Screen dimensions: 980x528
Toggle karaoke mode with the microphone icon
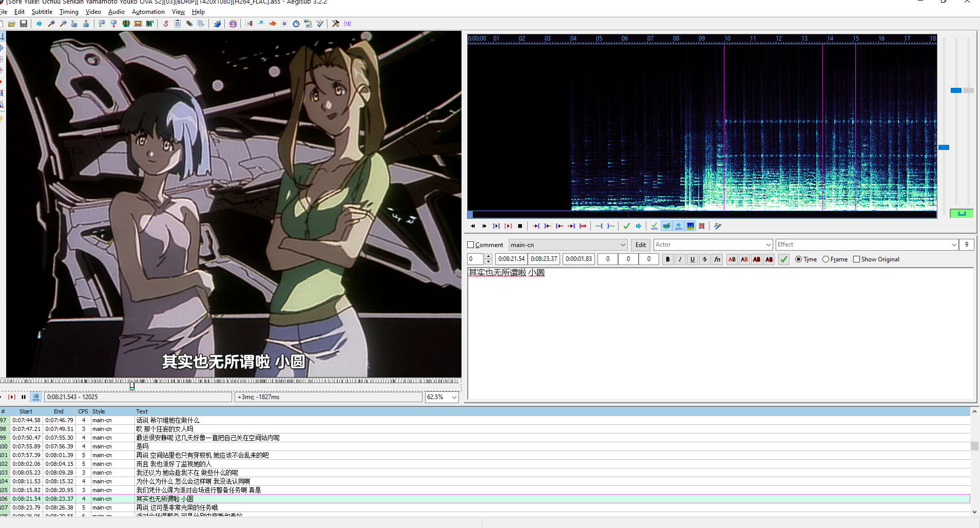coord(718,226)
